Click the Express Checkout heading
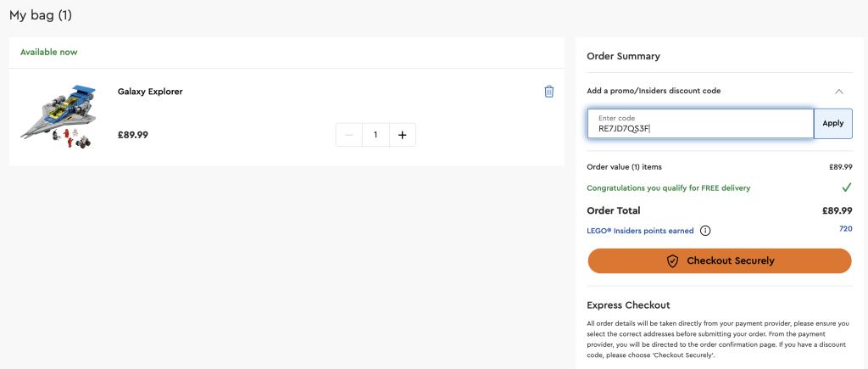The width and height of the screenshot is (868, 369). click(628, 305)
